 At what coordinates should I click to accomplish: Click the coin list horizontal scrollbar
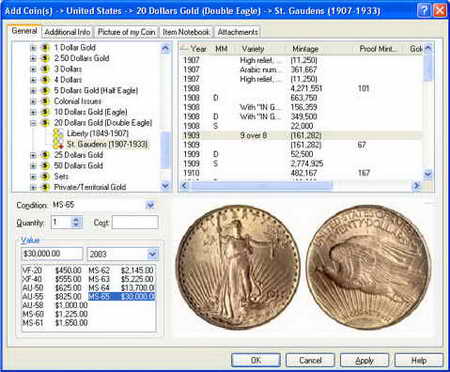(301, 186)
